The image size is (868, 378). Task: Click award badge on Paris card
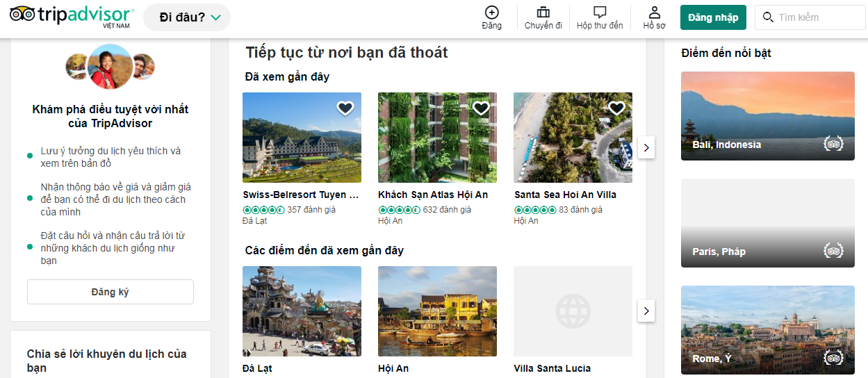tap(833, 250)
